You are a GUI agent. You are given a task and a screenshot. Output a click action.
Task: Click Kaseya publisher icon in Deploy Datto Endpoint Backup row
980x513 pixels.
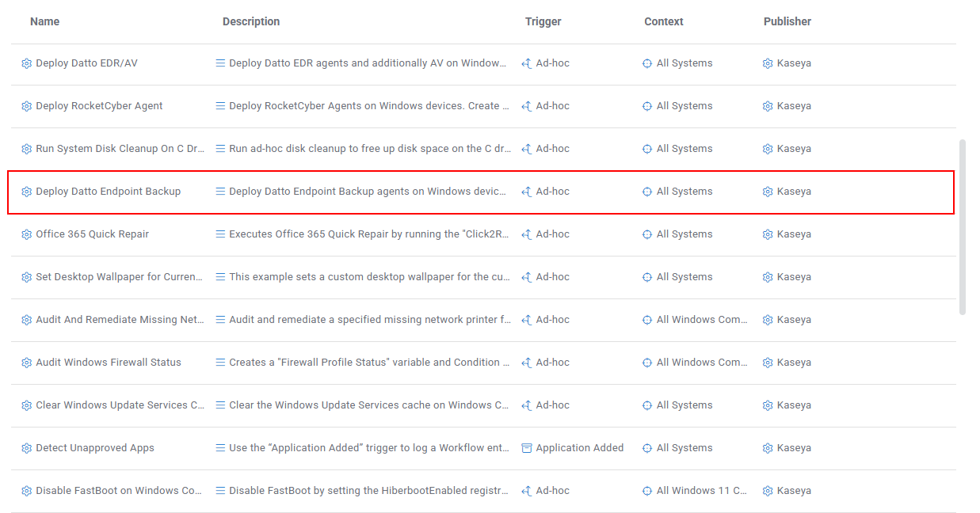tap(768, 192)
